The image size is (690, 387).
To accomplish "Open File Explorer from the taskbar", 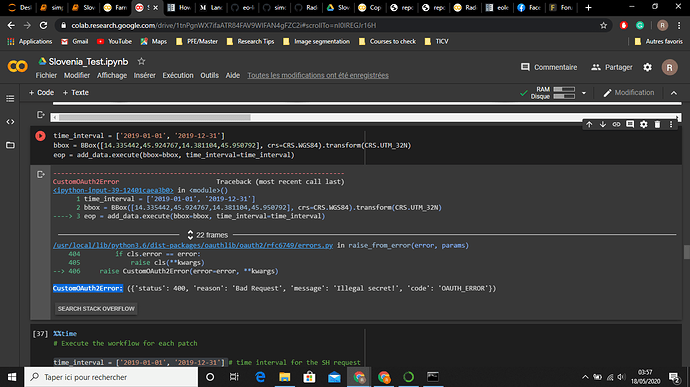I will [x=285, y=377].
